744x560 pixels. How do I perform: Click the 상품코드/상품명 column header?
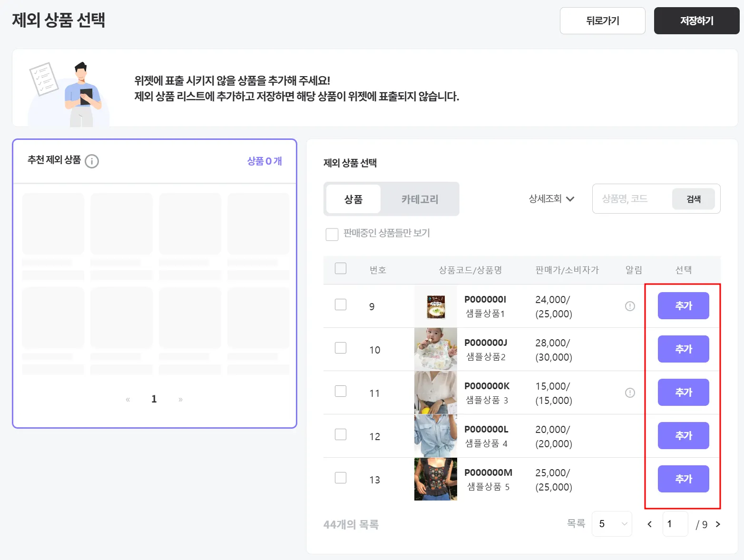point(470,270)
